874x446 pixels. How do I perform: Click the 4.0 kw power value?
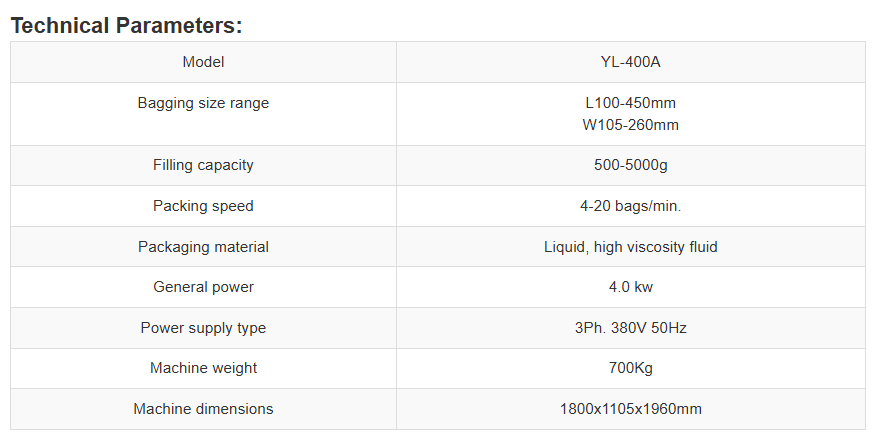click(x=630, y=287)
